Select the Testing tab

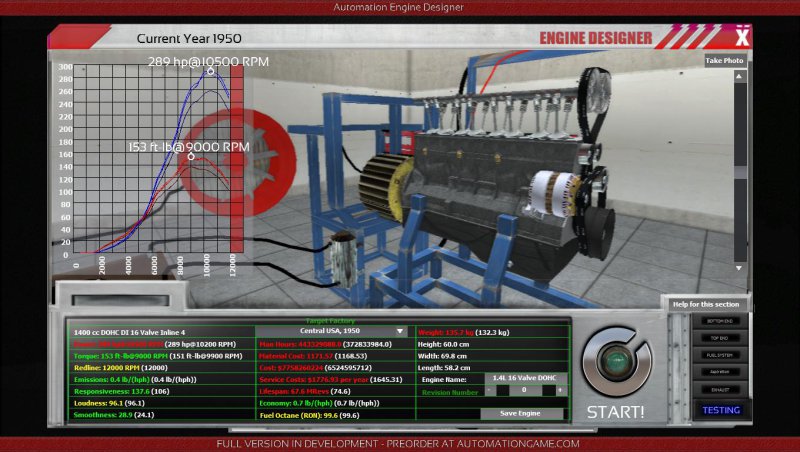pos(719,410)
